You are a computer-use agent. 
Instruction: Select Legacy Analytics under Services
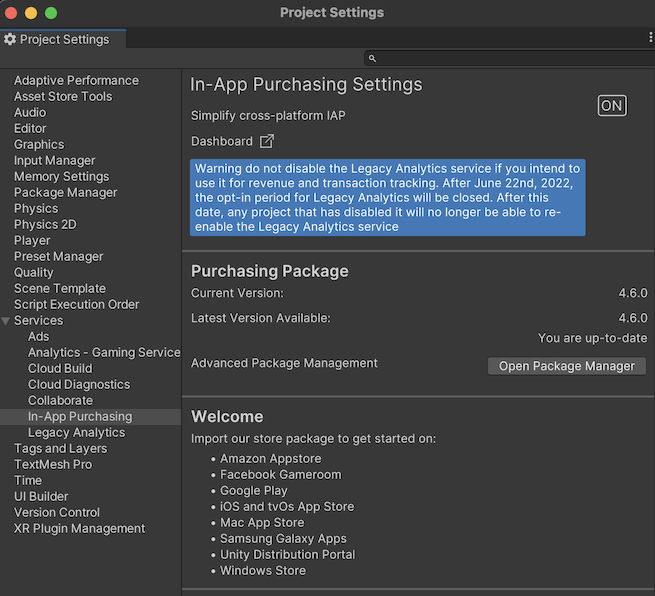coord(76,433)
